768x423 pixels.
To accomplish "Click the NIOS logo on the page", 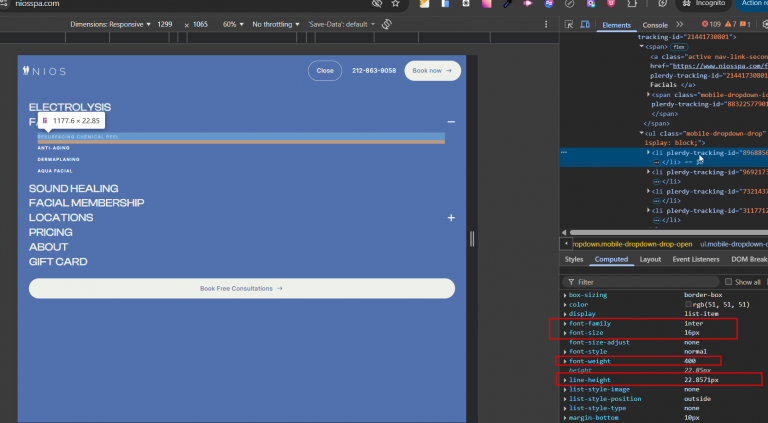I will (x=44, y=71).
